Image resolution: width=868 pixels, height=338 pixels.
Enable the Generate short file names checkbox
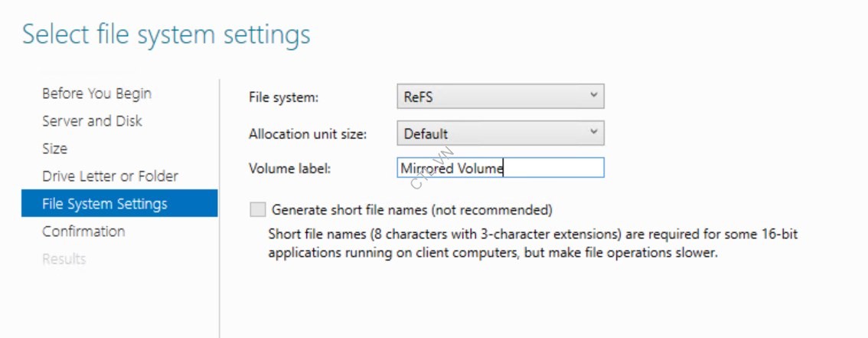tap(258, 209)
